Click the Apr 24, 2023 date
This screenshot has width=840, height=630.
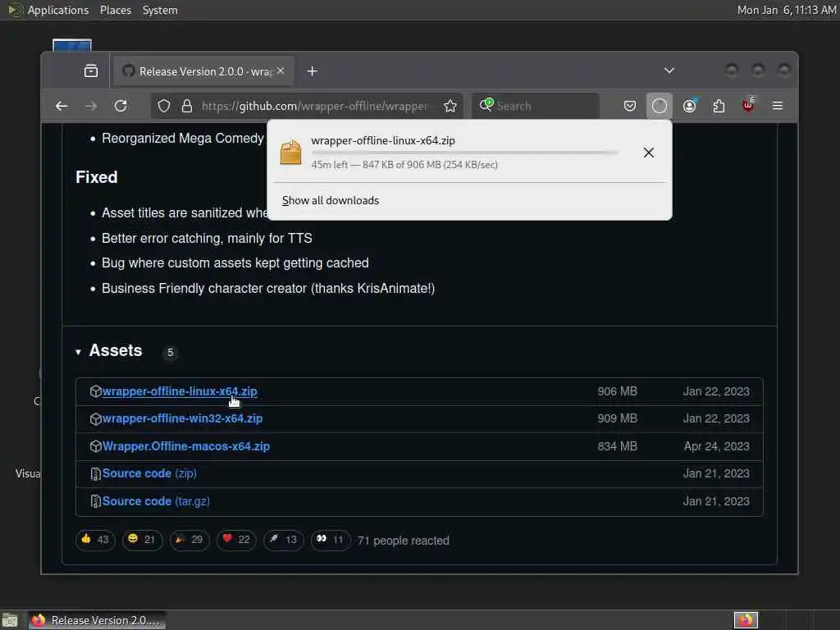click(x=716, y=446)
